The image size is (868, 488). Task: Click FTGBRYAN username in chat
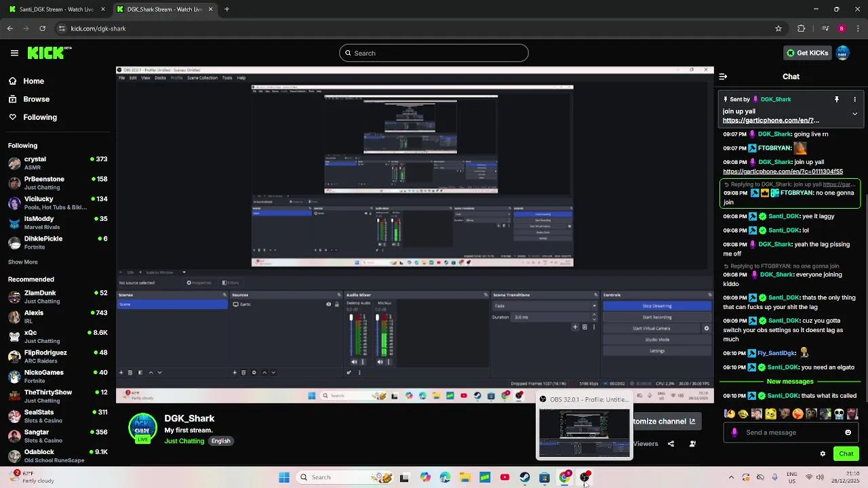[x=774, y=148]
